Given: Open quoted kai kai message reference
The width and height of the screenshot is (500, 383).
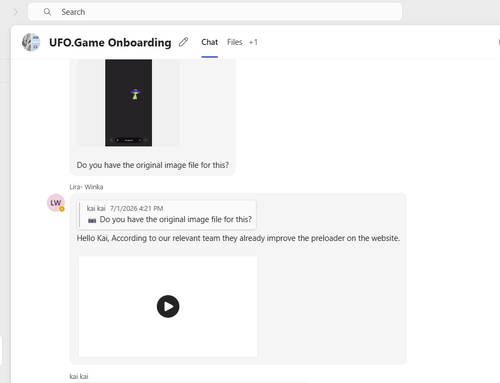Looking at the screenshot, I should pyautogui.click(x=166, y=215).
